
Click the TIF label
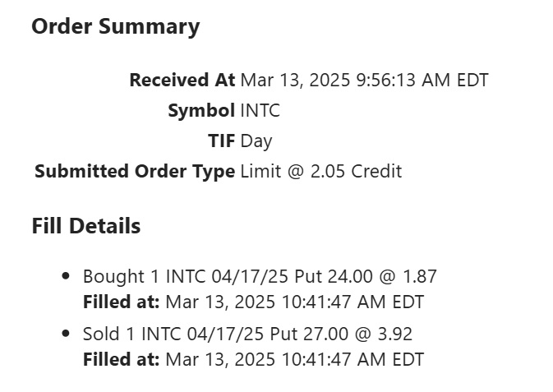[221, 141]
